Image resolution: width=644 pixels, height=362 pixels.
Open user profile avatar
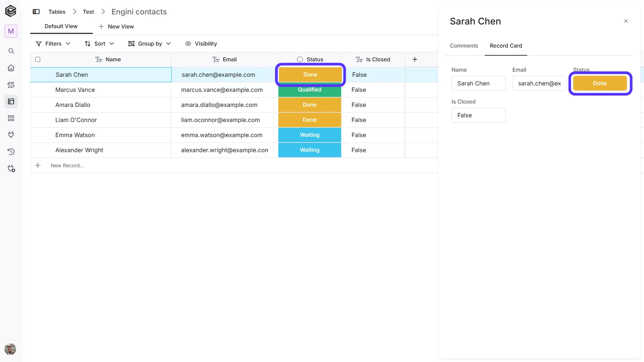10,349
